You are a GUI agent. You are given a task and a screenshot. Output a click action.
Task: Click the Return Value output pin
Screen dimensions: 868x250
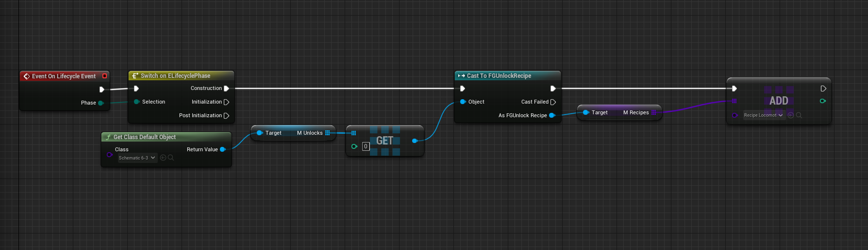click(223, 149)
